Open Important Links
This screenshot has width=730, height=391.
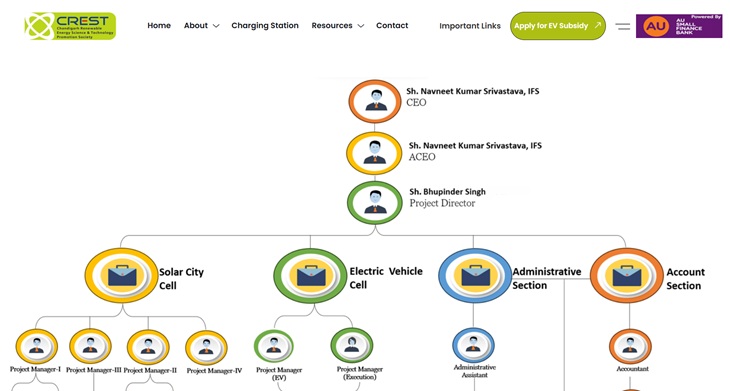pos(470,26)
